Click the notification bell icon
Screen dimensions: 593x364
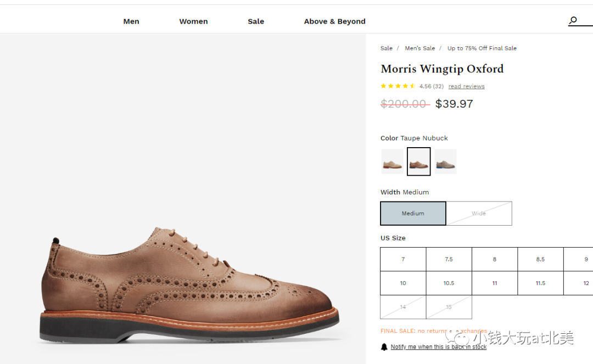384,347
